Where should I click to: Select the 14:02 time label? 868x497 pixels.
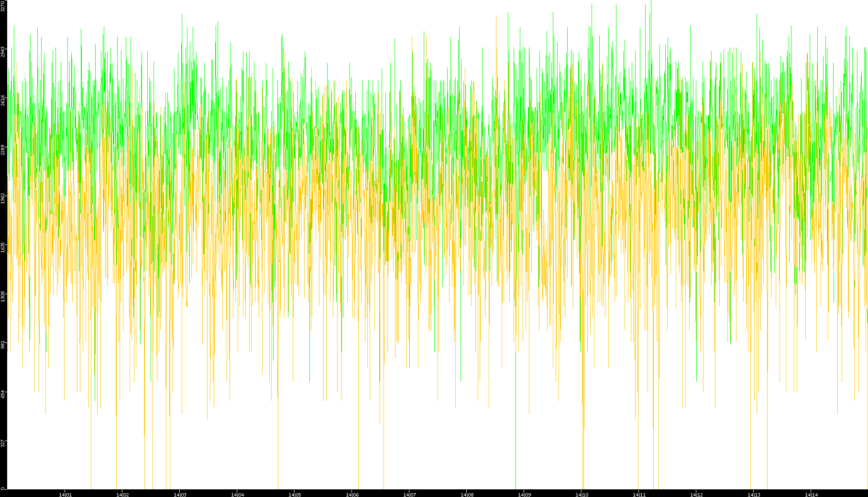click(122, 494)
